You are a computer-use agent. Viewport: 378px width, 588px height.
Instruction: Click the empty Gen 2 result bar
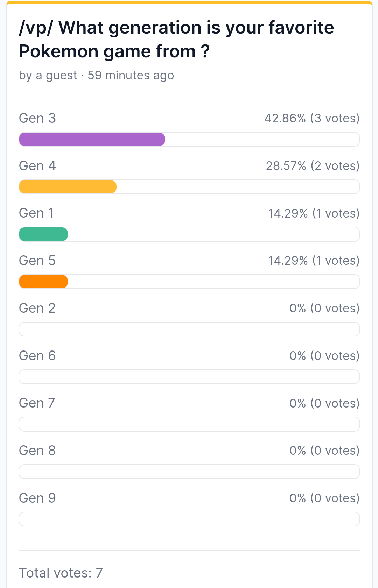click(x=189, y=329)
